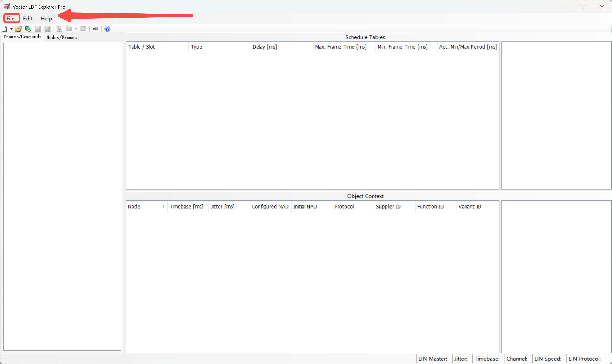612x364 pixels.
Task: Toggle the hex display button
Action: click(95, 29)
